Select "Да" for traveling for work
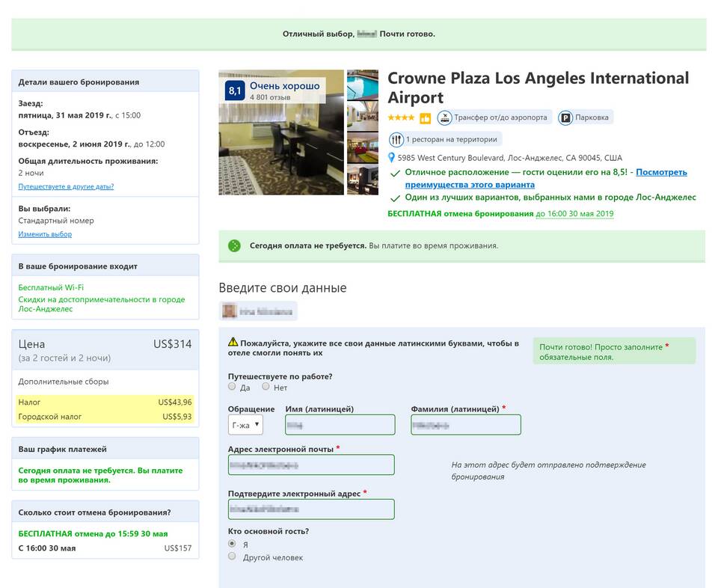 click(232, 387)
